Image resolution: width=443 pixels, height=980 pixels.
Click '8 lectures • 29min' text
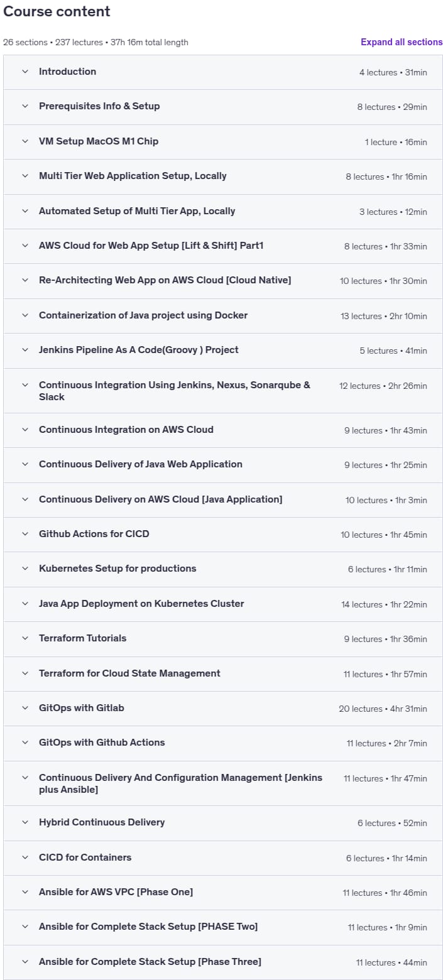click(x=392, y=107)
